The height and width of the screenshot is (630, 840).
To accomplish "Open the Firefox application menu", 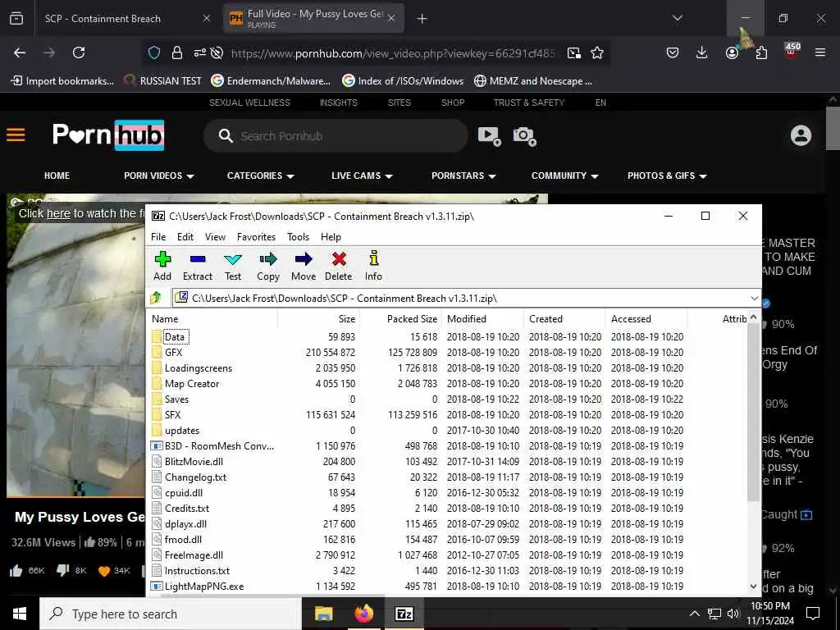I will (820, 52).
